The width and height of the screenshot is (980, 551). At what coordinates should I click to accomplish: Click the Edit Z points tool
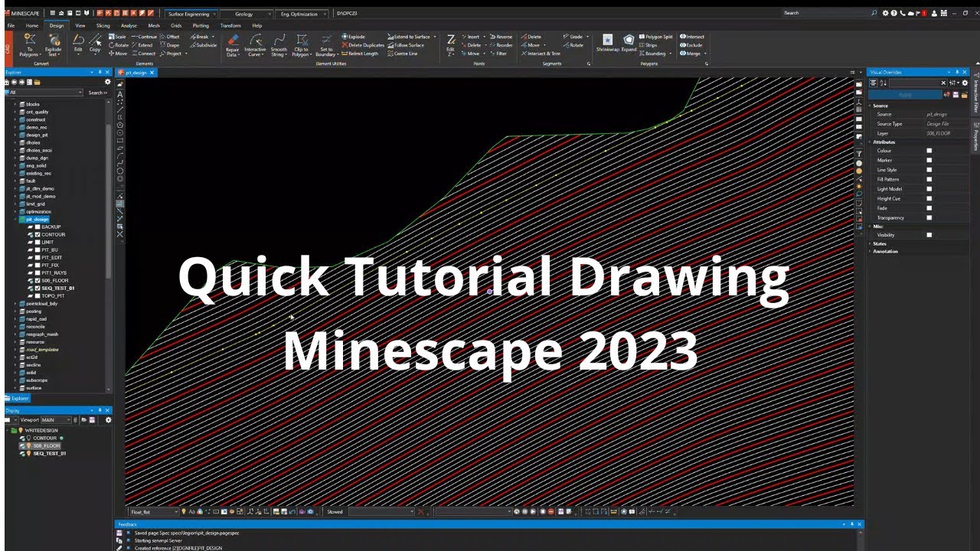(451, 44)
